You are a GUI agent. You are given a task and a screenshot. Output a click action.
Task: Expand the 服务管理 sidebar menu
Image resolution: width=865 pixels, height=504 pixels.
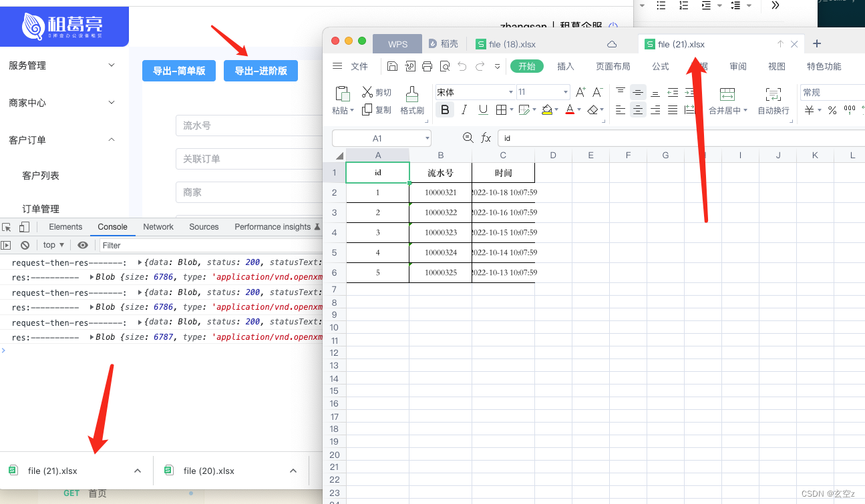tap(64, 65)
